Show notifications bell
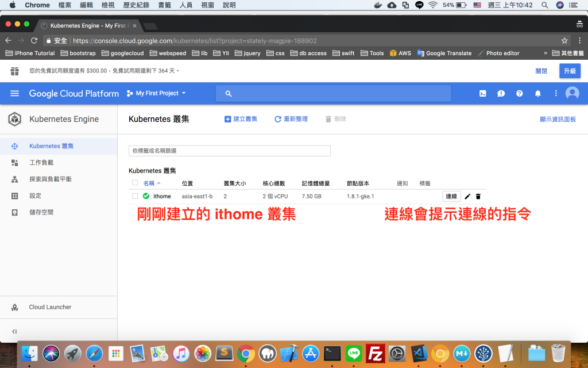The width and height of the screenshot is (588, 368). pos(537,94)
